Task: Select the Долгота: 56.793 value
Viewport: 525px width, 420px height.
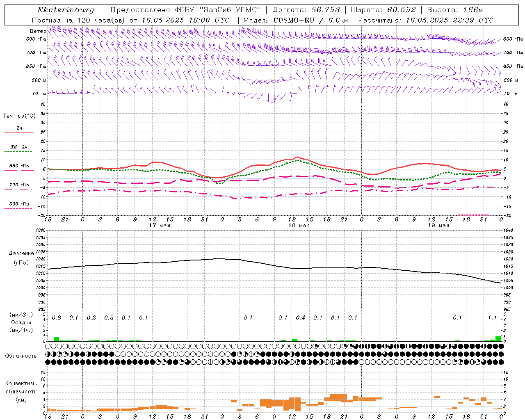Action: point(306,10)
